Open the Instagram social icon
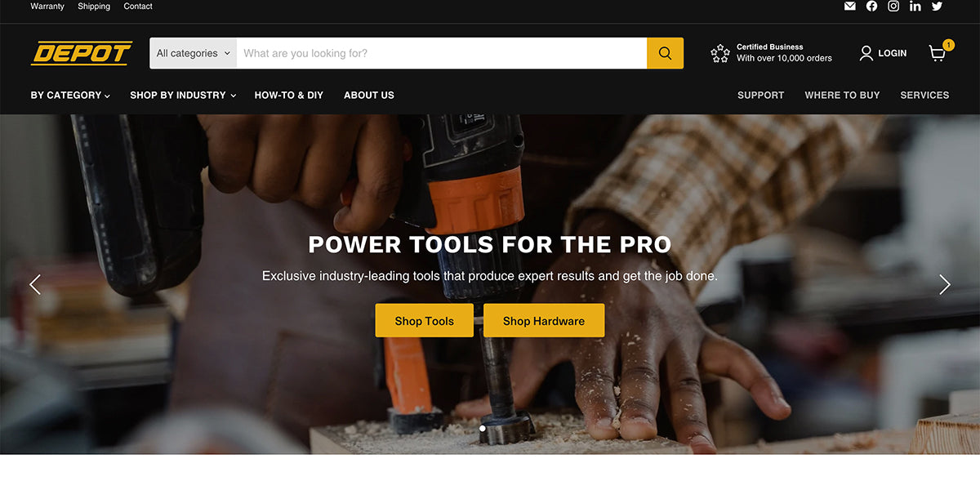This screenshot has width=980, height=490. pos(893,6)
